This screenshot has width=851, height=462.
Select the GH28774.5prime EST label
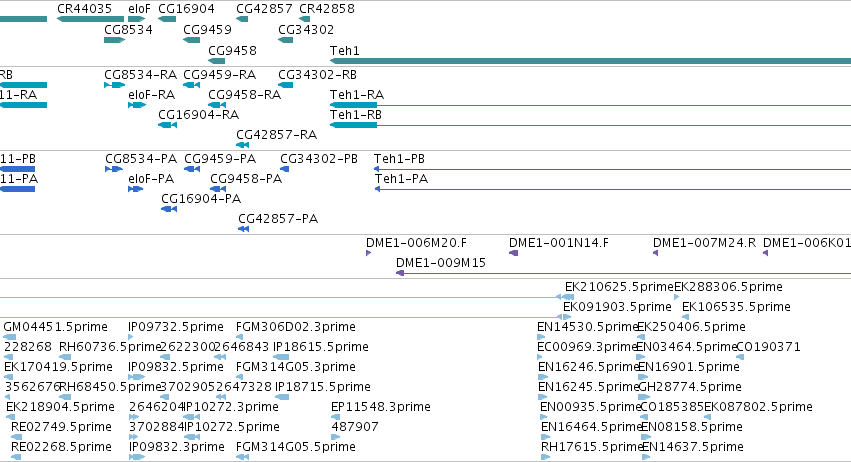tap(690, 387)
